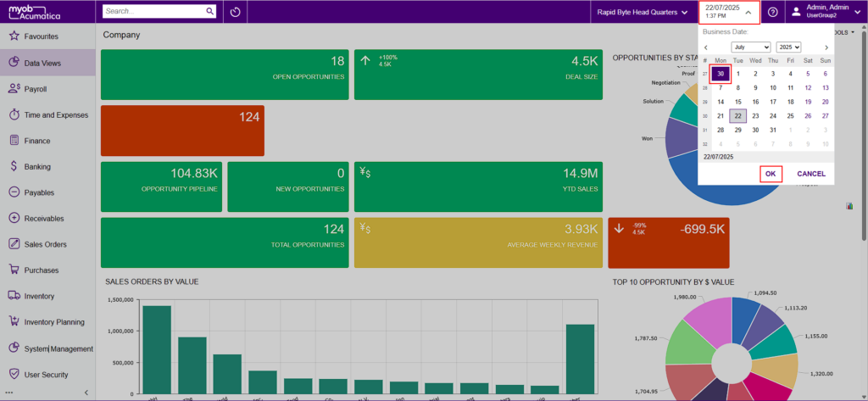Confirm business date with OK
Screen dimensions: 868x401
[771, 174]
